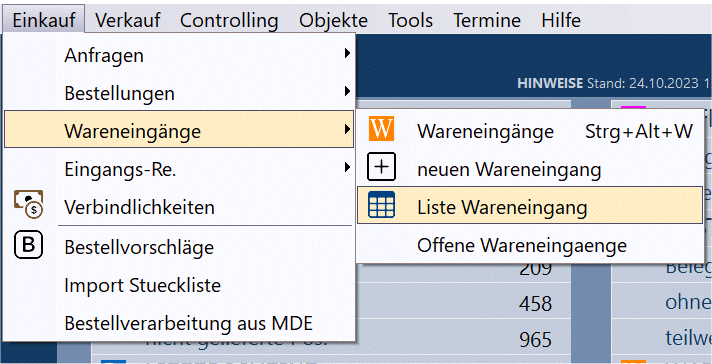Viewport: 712px width, 364px height.
Task: Expand the Bestellungen submenu arrow
Action: (347, 91)
